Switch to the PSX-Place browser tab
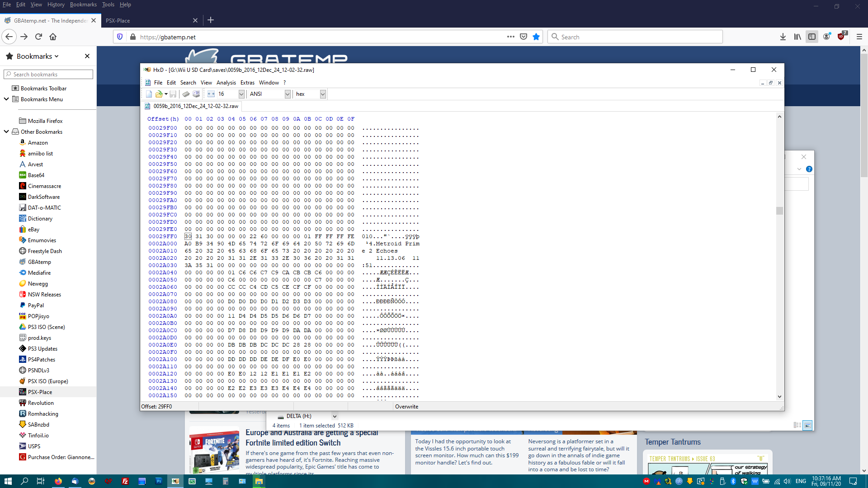The width and height of the screenshot is (868, 488). click(151, 20)
